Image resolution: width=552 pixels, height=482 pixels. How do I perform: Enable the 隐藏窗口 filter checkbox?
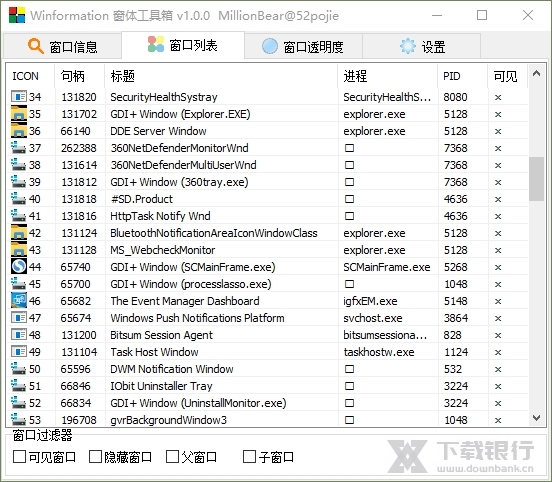95,457
